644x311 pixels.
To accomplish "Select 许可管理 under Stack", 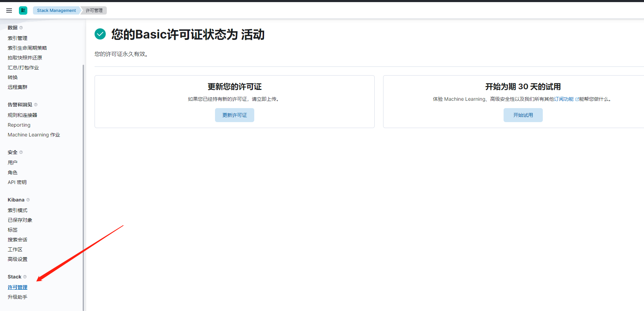I will pyautogui.click(x=18, y=287).
